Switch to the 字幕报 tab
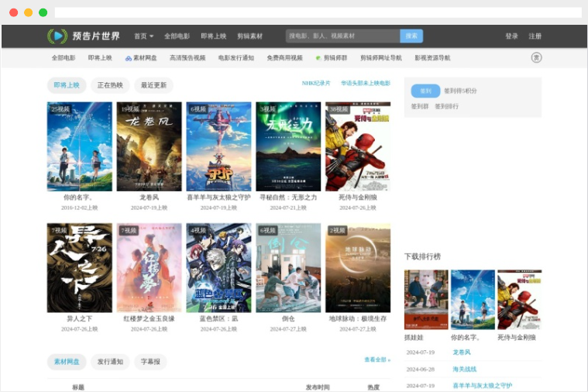Image resolution: width=588 pixels, height=392 pixels. [x=150, y=362]
